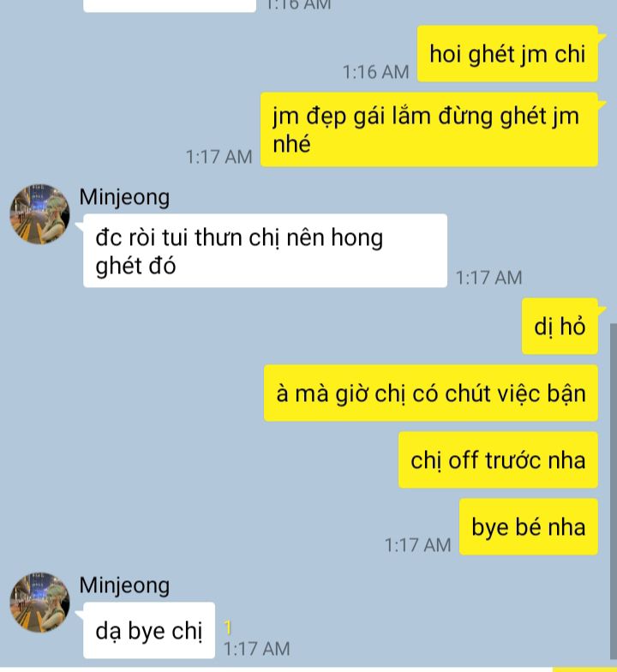Screen dimensions: 617x672
Task: Tap the 1:17 AM timestamp beside 'bye bé nha'
Action: tap(418, 545)
